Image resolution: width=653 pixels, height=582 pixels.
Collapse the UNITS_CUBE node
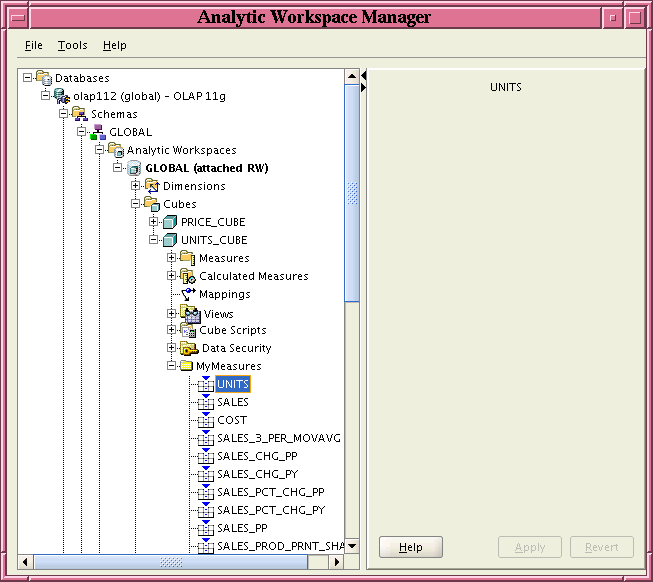(x=154, y=240)
